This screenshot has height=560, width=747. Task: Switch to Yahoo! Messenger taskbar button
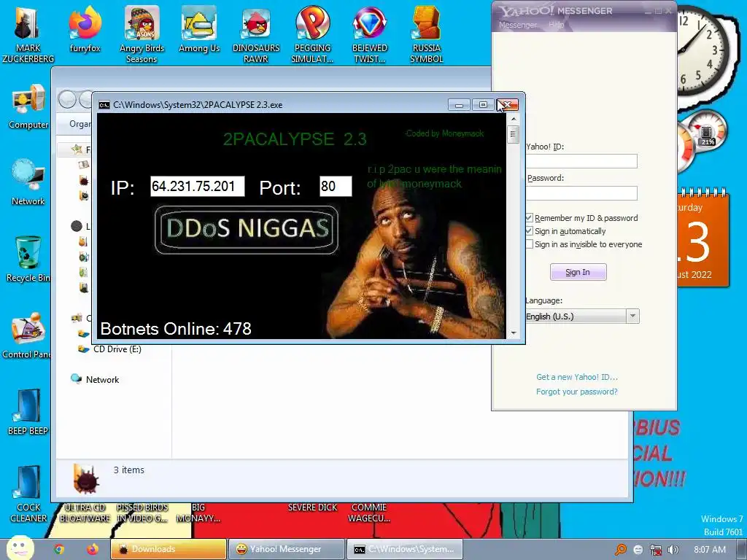coord(286,549)
